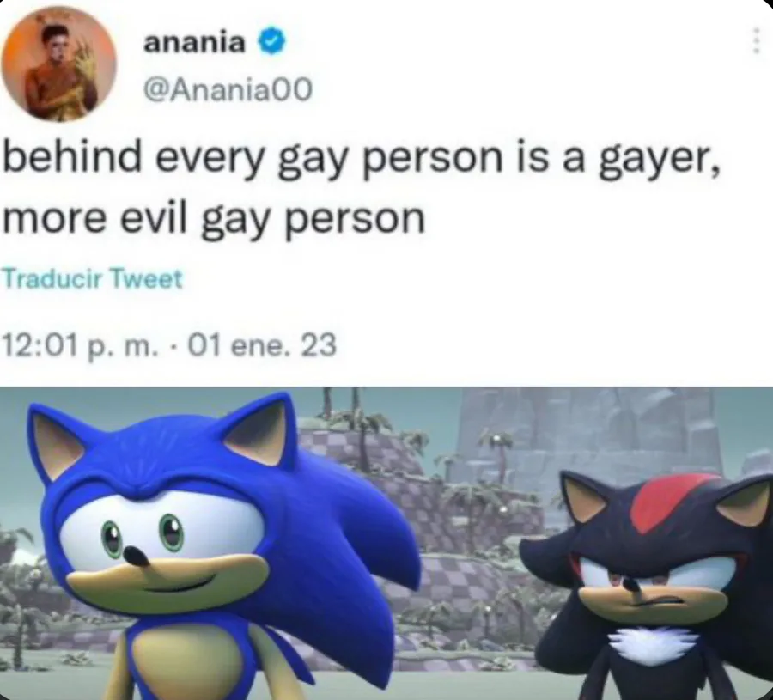Click the blue verified badge
The image size is (773, 700).
click(271, 44)
